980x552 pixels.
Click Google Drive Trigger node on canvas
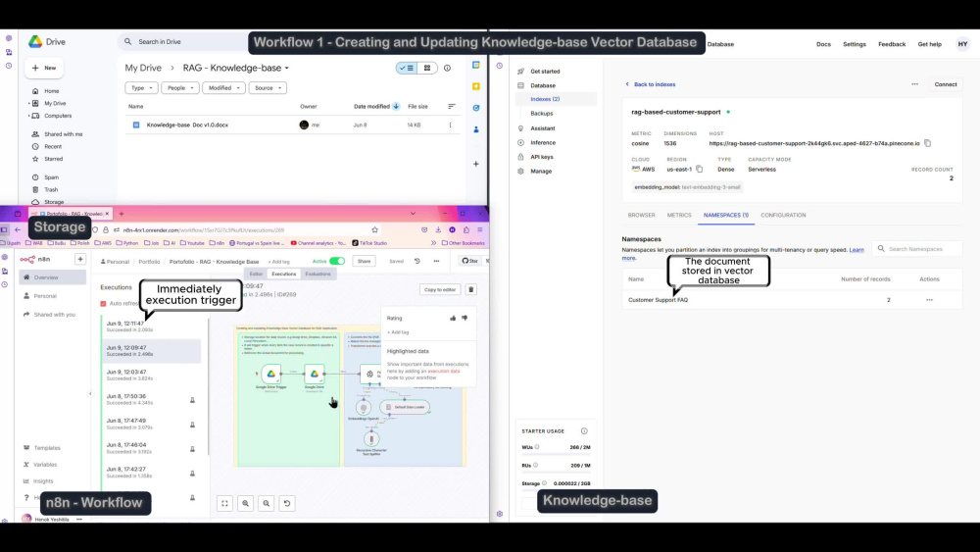pos(271,374)
